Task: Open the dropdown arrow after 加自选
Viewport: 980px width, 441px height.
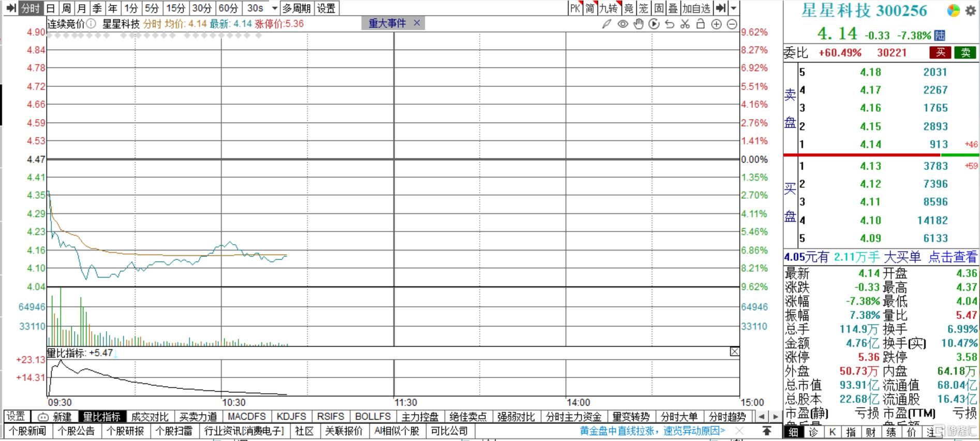Action: (733, 8)
